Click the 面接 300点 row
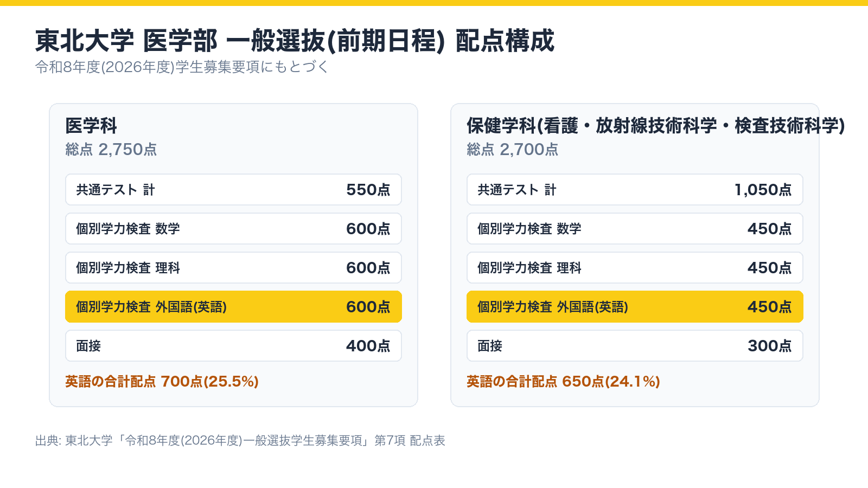Screen dimensions: 868x488 (635, 346)
